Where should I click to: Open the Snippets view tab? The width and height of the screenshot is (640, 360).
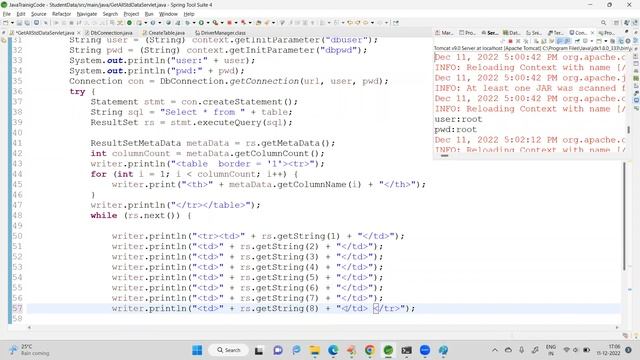534,33
